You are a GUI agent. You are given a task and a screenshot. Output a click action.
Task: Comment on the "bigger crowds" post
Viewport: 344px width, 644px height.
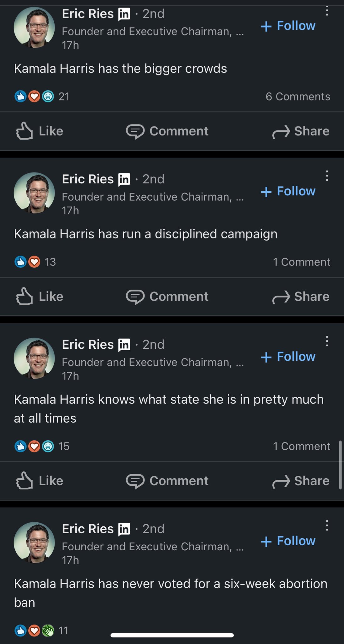(x=167, y=131)
